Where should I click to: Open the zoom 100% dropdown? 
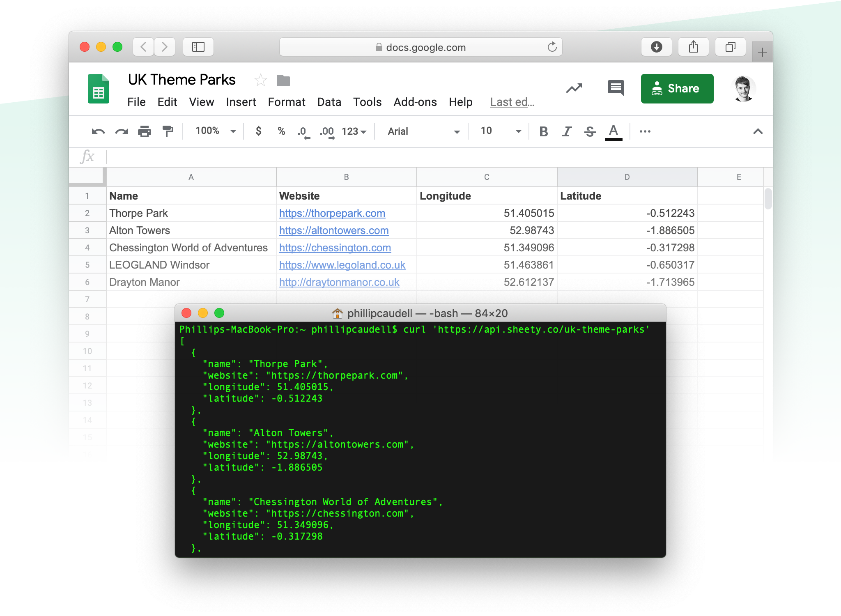tap(216, 131)
